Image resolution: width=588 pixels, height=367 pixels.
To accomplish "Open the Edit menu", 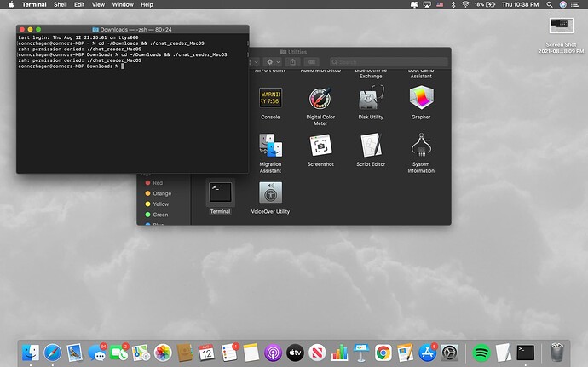I will pyautogui.click(x=79, y=4).
